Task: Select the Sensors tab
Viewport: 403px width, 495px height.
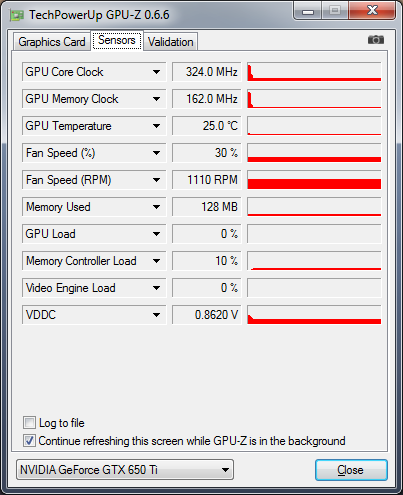Action: pos(117,40)
